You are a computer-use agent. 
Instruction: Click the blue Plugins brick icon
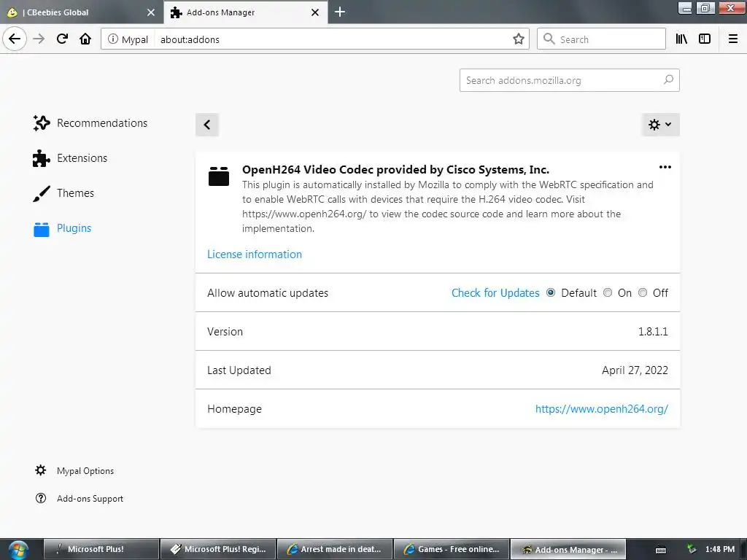(x=42, y=229)
